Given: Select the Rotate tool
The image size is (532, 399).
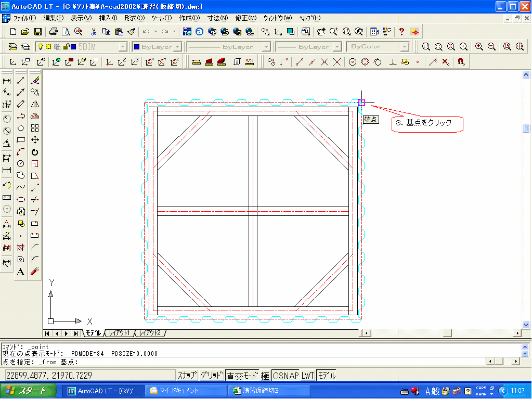Looking at the screenshot, I should pos(35,152).
